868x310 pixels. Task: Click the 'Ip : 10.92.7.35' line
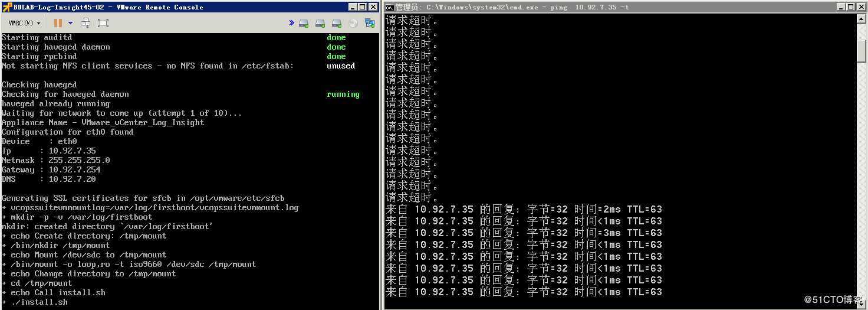point(48,151)
